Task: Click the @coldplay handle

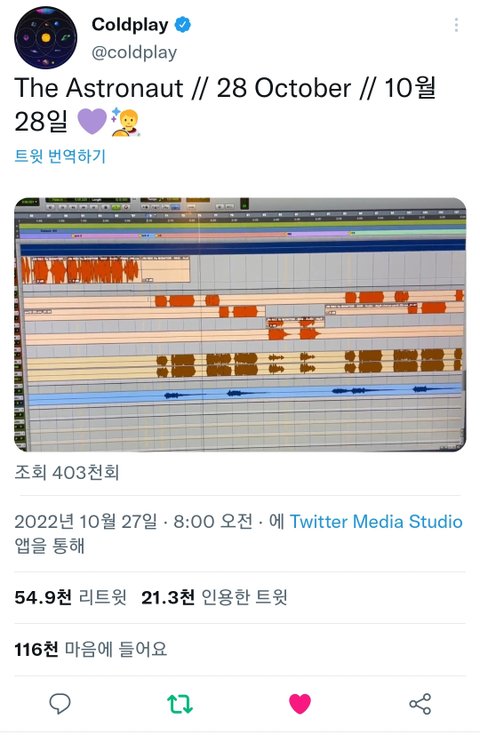Action: [134, 52]
